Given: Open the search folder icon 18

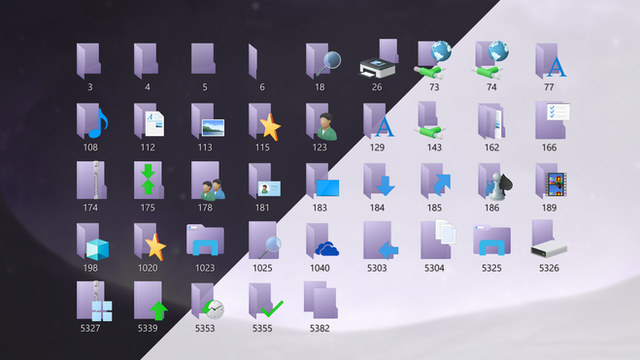Looking at the screenshot, I should (323, 60).
